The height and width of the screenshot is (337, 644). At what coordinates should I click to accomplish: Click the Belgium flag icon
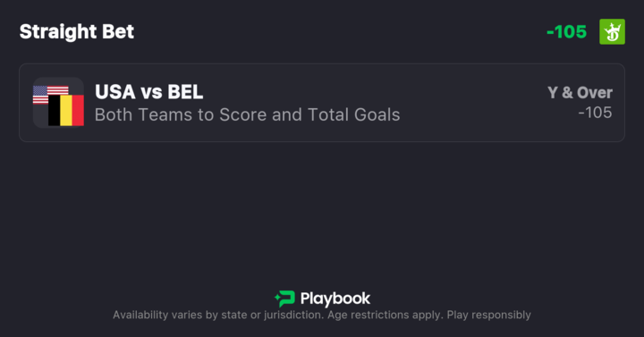click(x=66, y=110)
